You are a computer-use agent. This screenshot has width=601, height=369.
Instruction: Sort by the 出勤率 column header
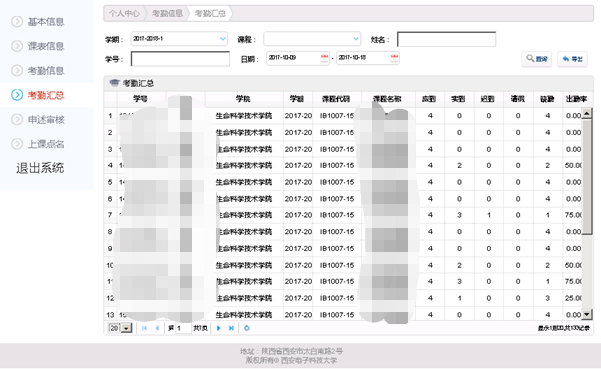point(576,99)
